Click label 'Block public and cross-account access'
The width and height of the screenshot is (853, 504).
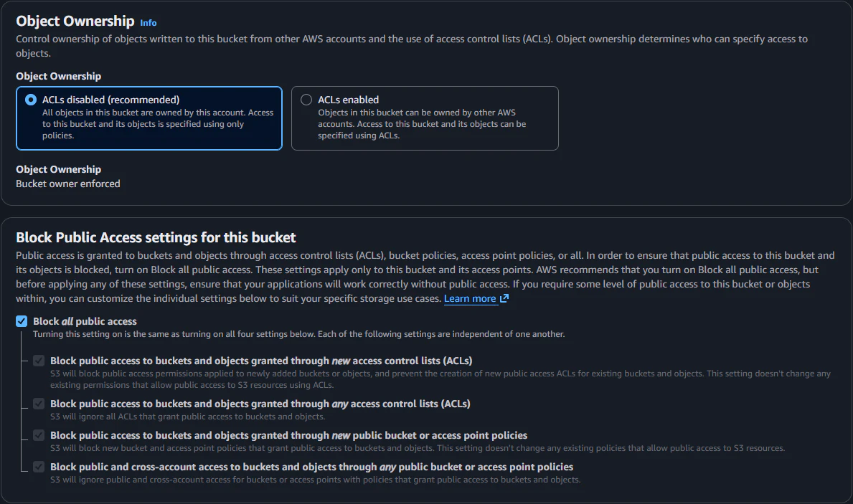coord(312,467)
